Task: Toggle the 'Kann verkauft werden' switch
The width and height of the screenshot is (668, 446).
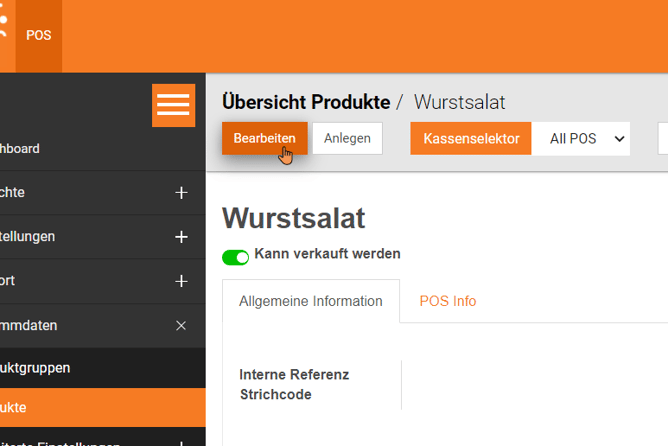Action: pyautogui.click(x=236, y=257)
